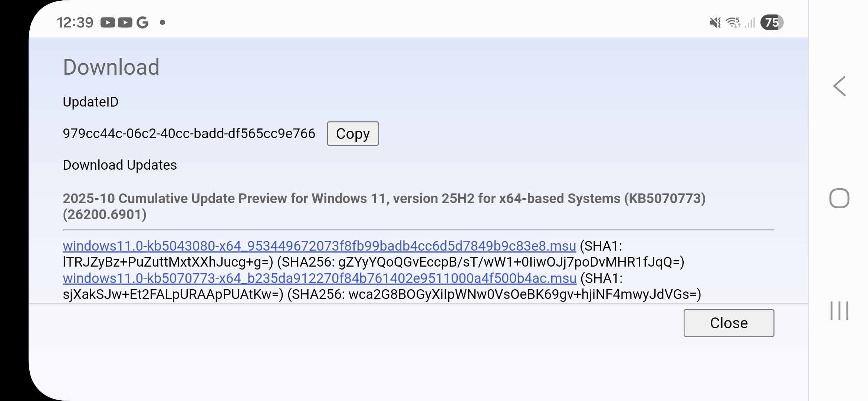
Task: Tap the battery level indicator showing 75
Action: (772, 22)
